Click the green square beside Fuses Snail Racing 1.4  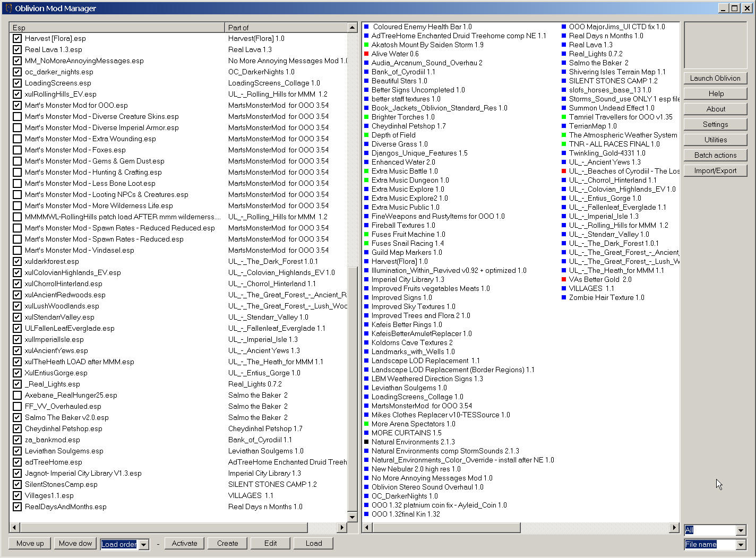point(366,243)
